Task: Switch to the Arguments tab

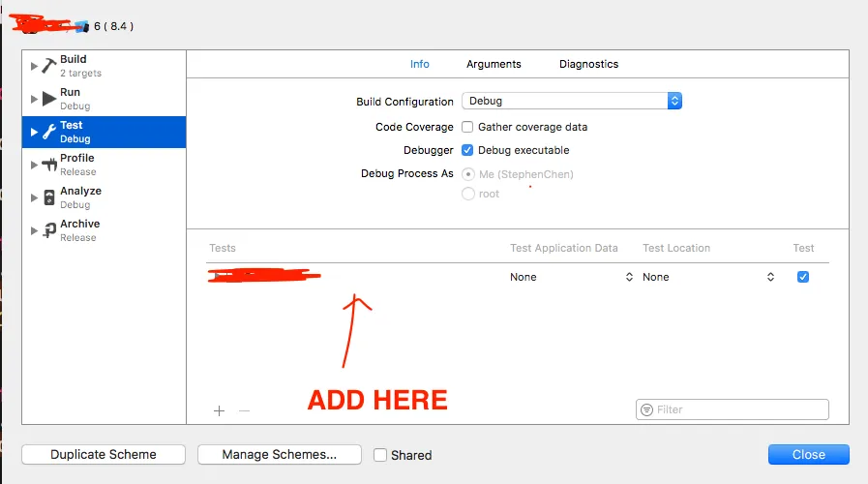Action: 494,64
